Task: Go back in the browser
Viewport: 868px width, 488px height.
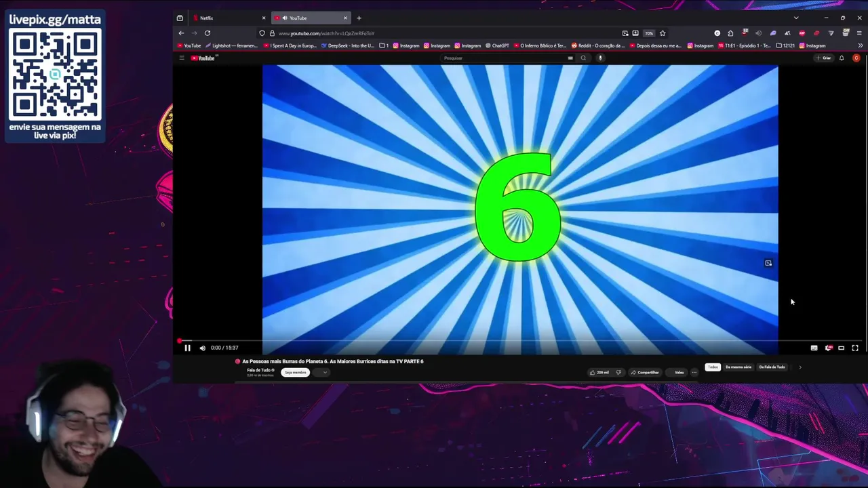Action: pyautogui.click(x=181, y=33)
